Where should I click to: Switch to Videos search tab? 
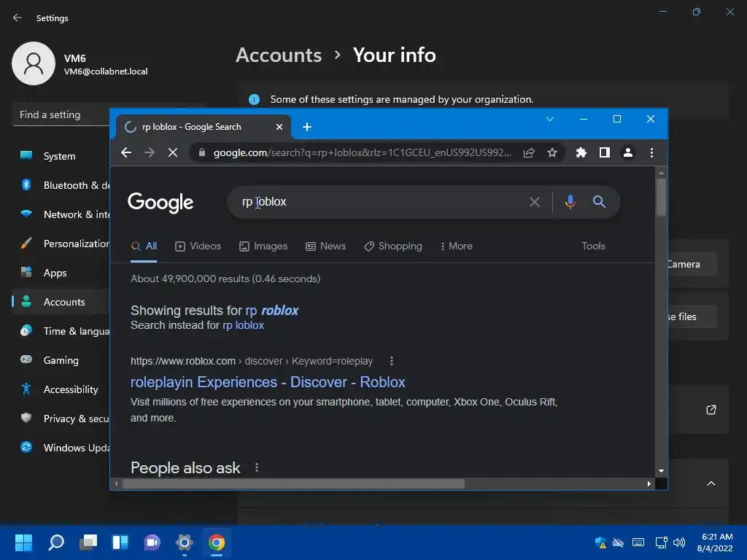coord(198,246)
